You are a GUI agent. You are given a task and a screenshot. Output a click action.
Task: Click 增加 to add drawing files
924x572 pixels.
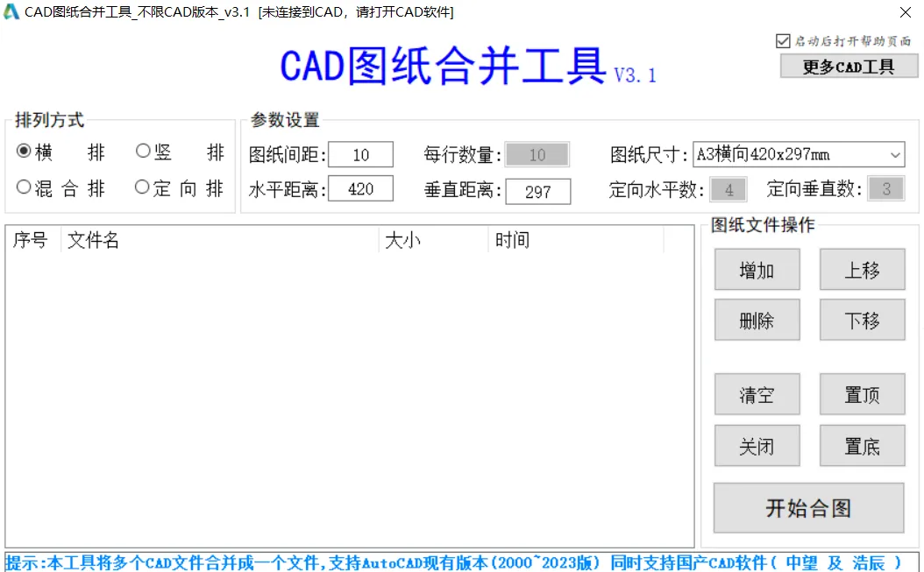(757, 270)
